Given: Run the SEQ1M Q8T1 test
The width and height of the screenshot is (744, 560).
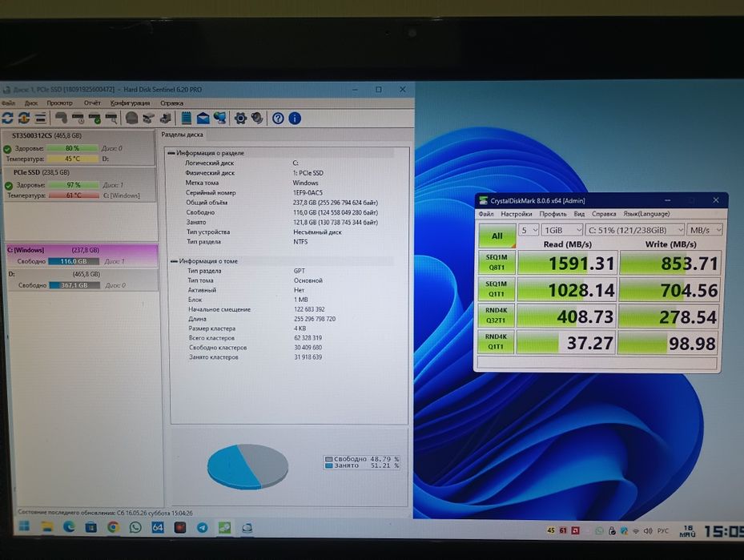Looking at the screenshot, I should pyautogui.click(x=497, y=263).
